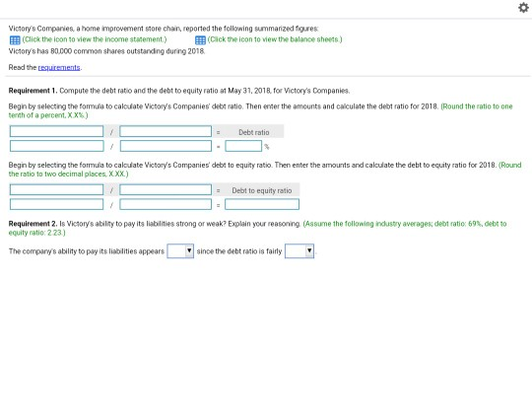Click debt to equity denominator amount field
Image resolution: width=532 pixels, height=419 pixels.
[x=166, y=204]
